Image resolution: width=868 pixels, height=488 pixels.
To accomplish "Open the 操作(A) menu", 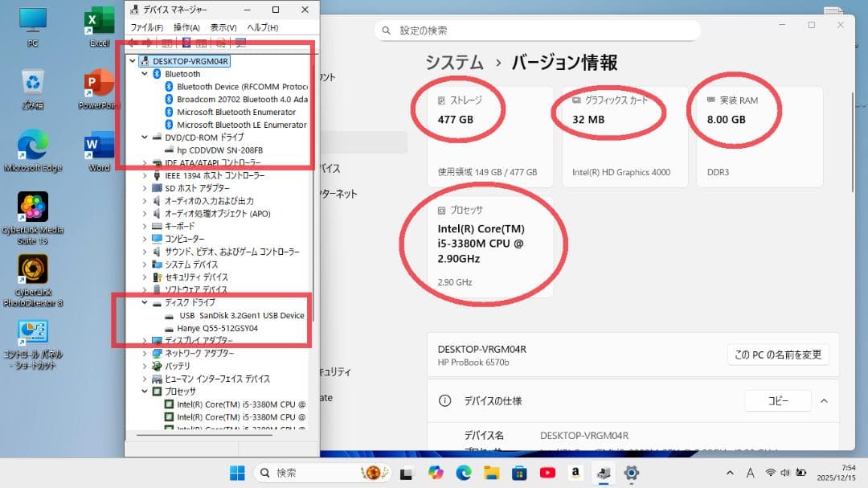I will click(186, 27).
